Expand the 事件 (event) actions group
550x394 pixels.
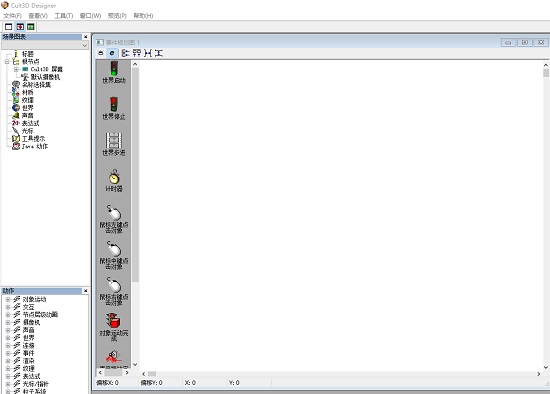point(8,353)
